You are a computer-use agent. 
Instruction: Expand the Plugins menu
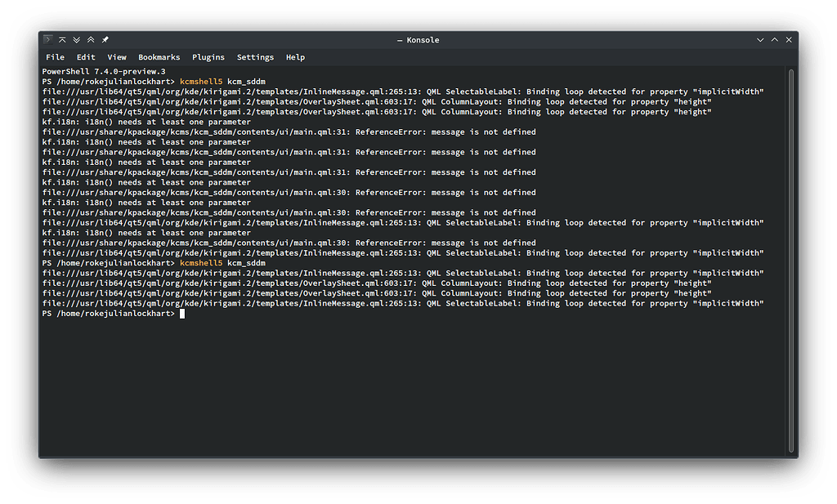208,57
